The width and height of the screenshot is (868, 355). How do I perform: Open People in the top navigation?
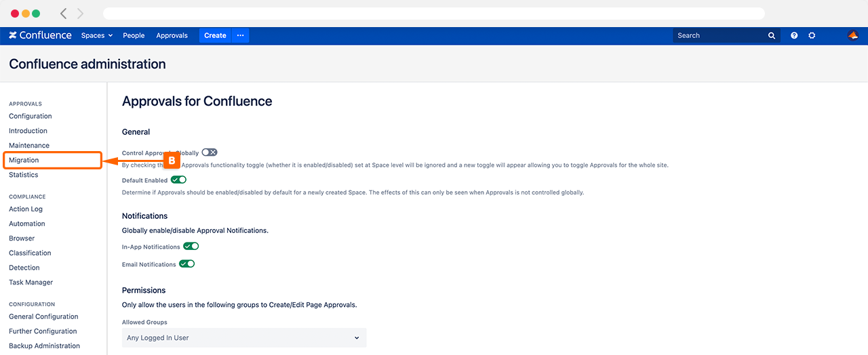pos(134,36)
